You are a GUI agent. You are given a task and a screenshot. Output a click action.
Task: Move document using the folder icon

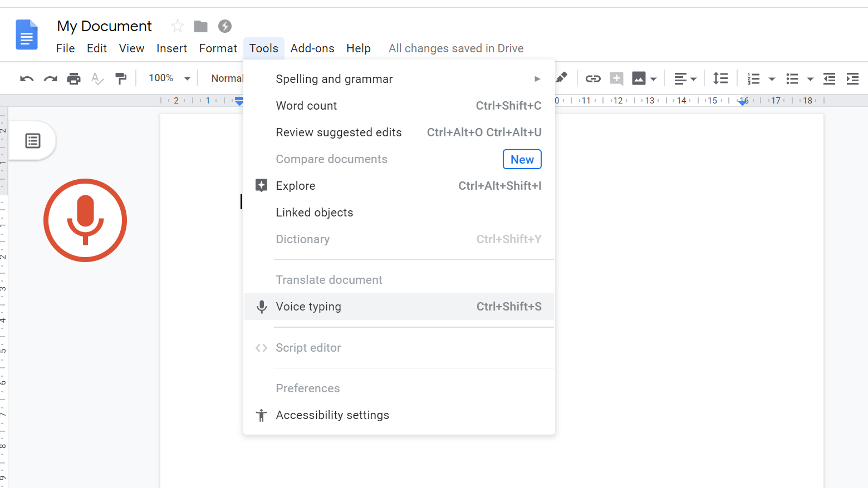coord(200,26)
